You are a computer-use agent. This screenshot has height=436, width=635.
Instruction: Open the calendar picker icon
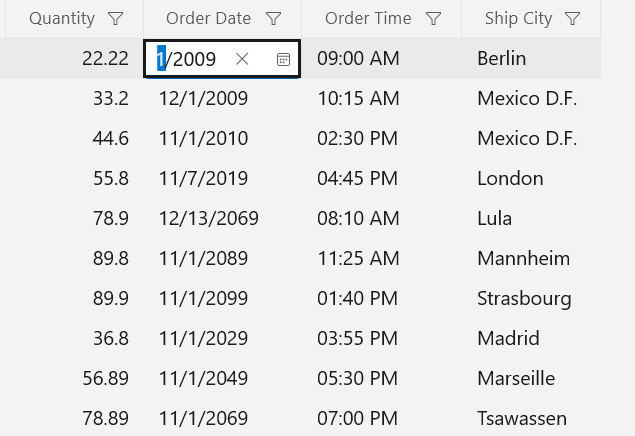[283, 59]
